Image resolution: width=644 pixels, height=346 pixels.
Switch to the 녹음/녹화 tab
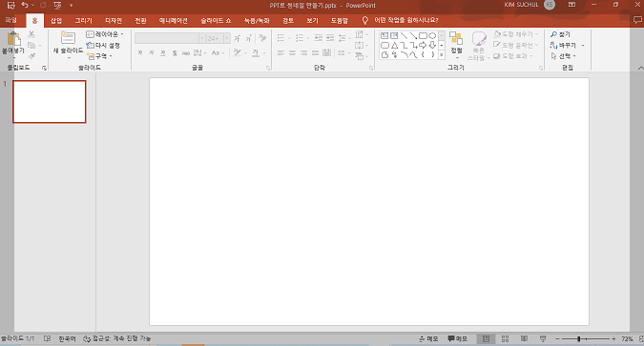click(x=257, y=20)
